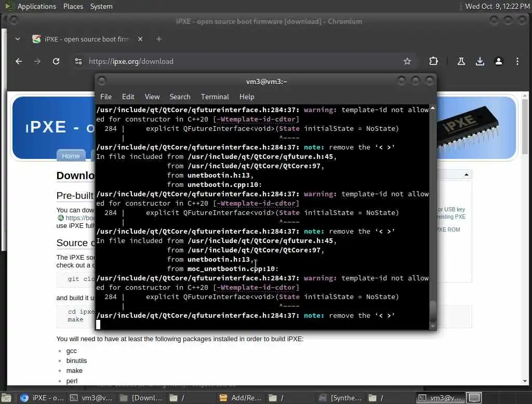Click terminal scrollbar up arrow
The height and width of the screenshot is (404, 532).
click(433, 108)
